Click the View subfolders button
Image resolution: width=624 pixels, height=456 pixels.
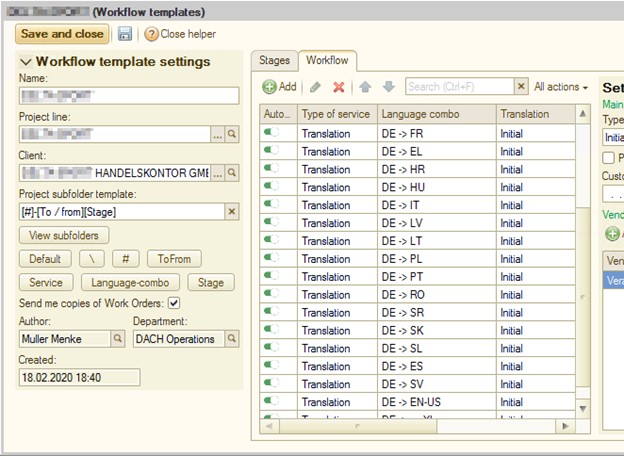coord(62,236)
